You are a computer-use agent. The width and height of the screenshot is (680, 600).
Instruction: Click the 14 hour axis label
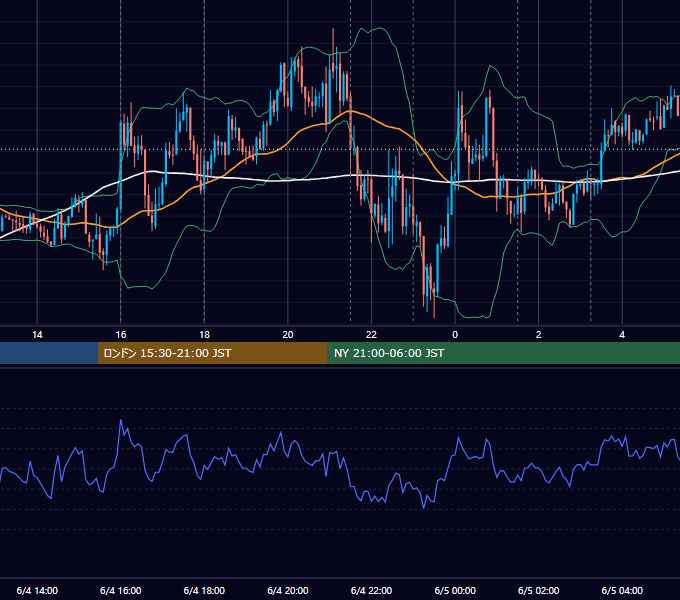[37, 335]
